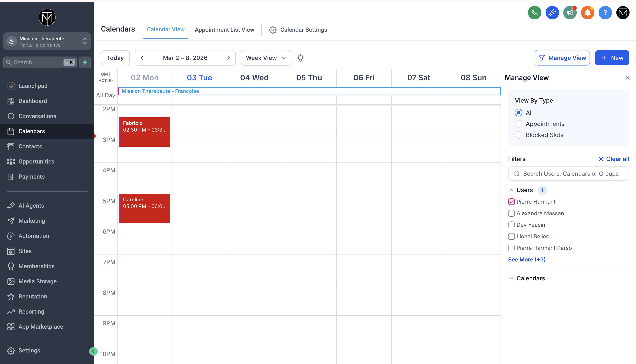Open Marketing in the sidebar
Screen dimensions: 636x364
(x=47, y=221)
